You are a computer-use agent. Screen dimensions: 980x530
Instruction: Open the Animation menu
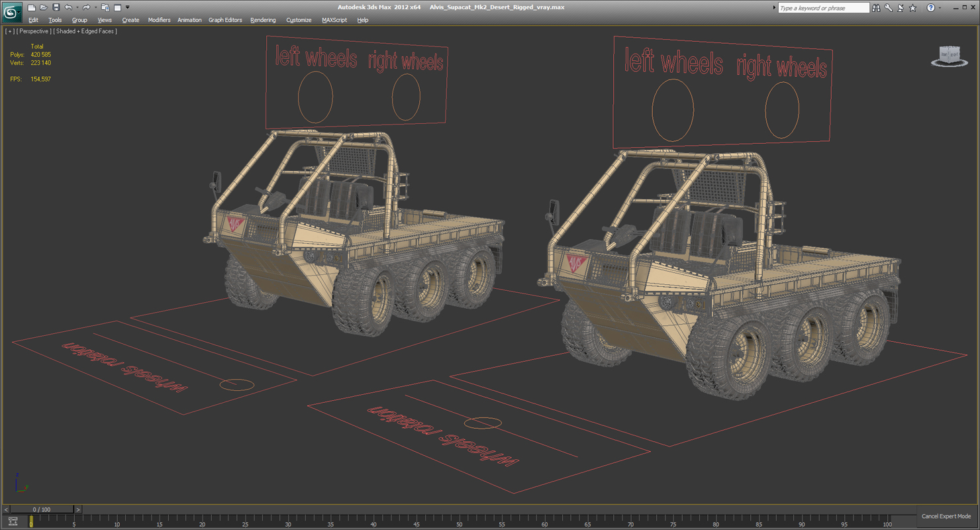[x=189, y=20]
